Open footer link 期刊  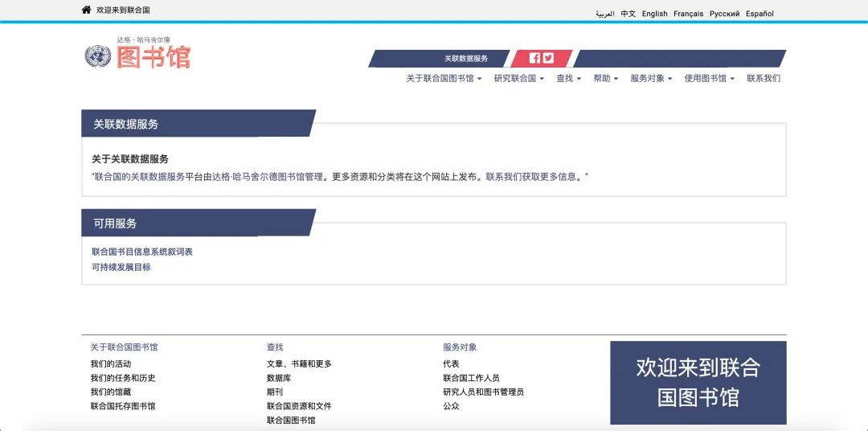click(275, 392)
